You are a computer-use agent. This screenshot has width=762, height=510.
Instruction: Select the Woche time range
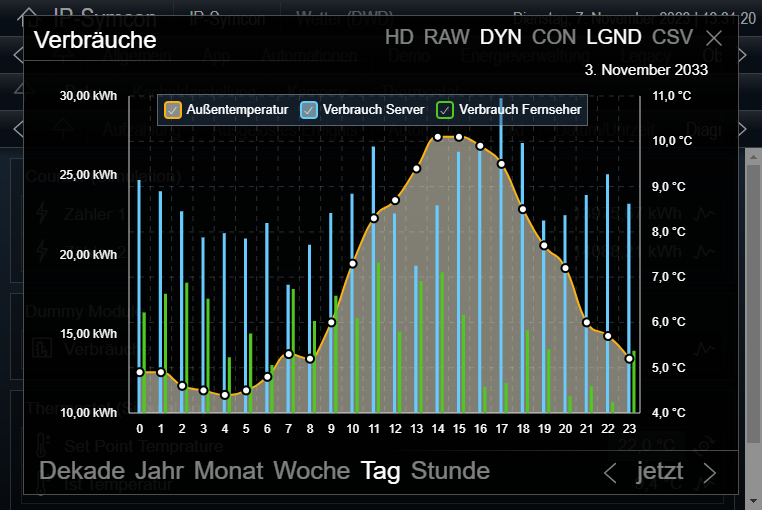click(311, 471)
